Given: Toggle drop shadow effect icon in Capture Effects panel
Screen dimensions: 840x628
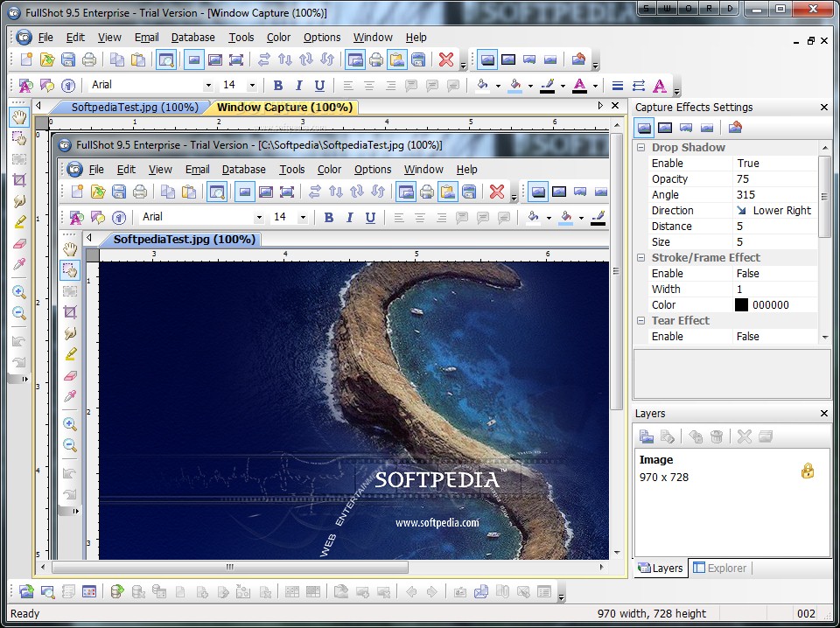Looking at the screenshot, I should (x=644, y=128).
